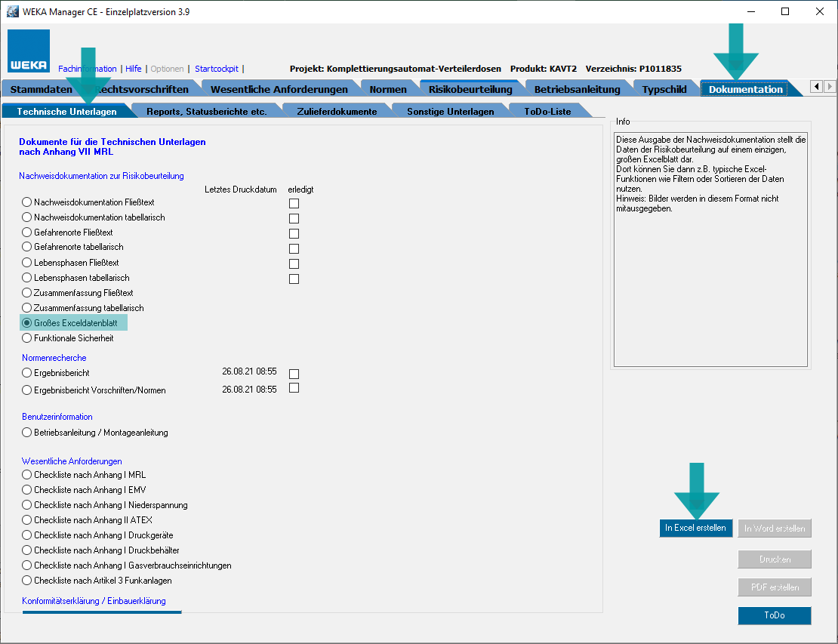The width and height of the screenshot is (838, 644).
Task: Click the WEKA Manager title bar icon
Action: (13, 11)
